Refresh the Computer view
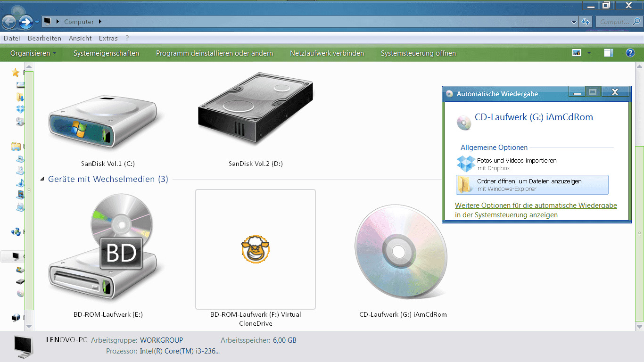 point(586,22)
